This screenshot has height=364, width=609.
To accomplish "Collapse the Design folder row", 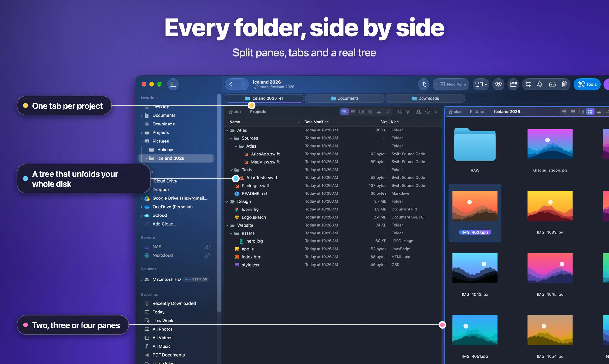I will [227, 202].
